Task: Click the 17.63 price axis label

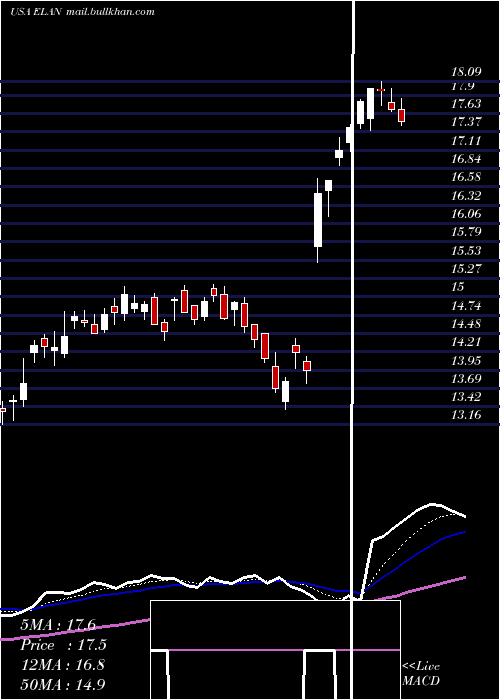Action: coord(466,104)
